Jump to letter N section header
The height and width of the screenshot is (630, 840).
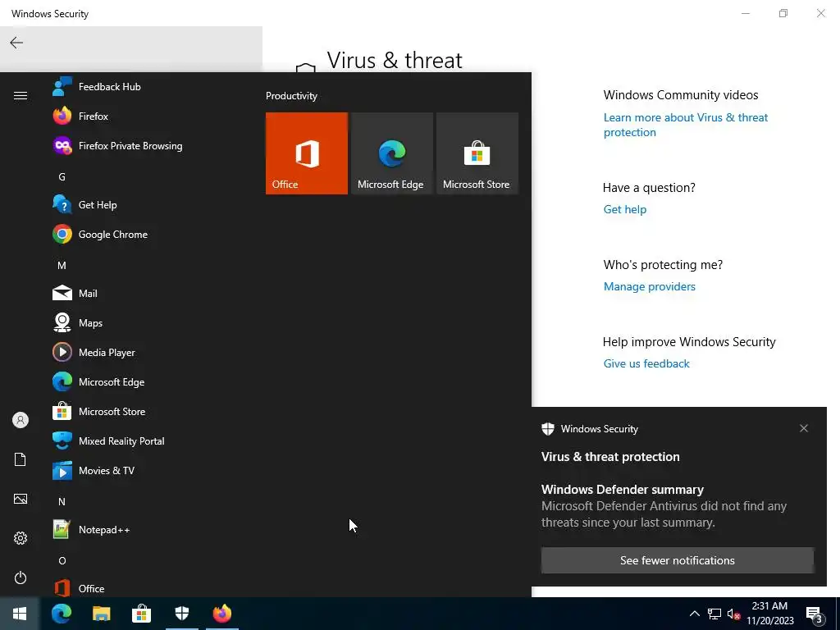[x=62, y=501]
